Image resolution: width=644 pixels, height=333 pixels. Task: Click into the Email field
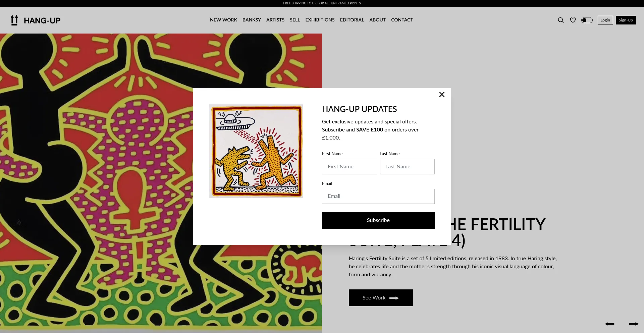(378, 196)
